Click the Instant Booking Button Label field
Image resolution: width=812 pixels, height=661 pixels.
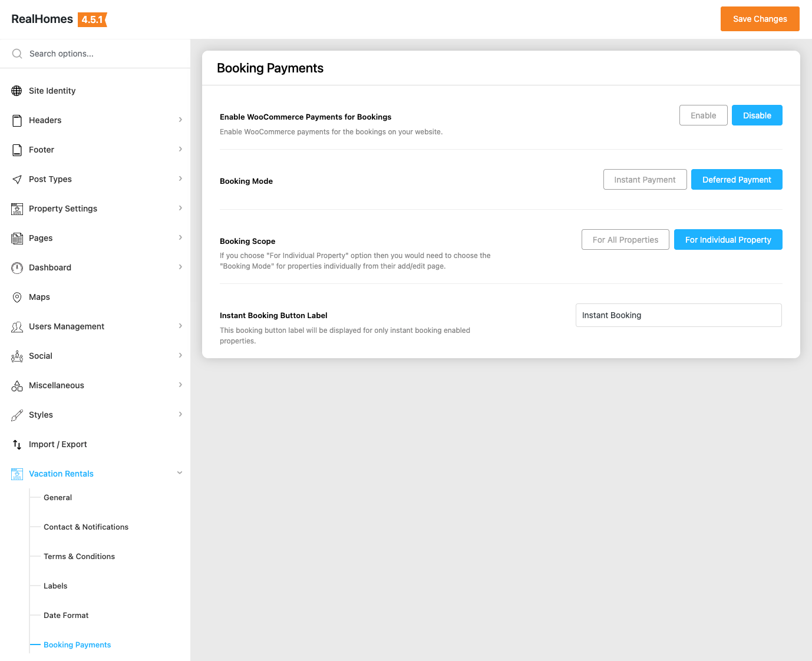click(x=678, y=315)
